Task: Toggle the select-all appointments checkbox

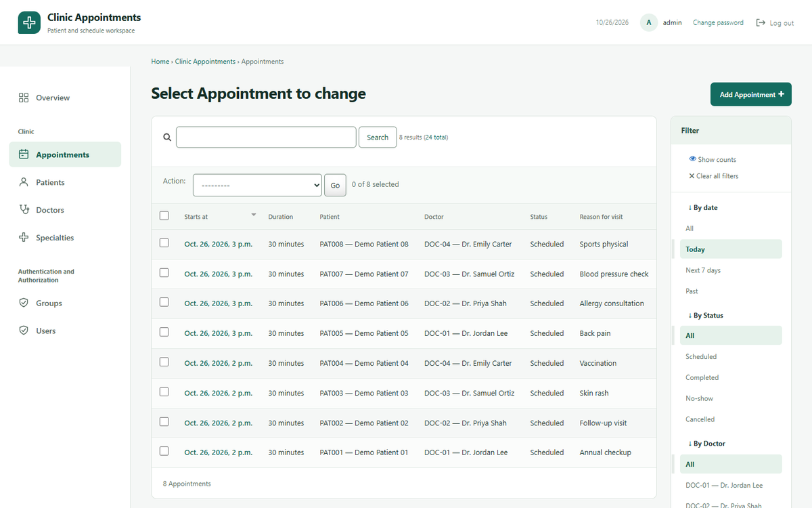Action: tap(164, 215)
